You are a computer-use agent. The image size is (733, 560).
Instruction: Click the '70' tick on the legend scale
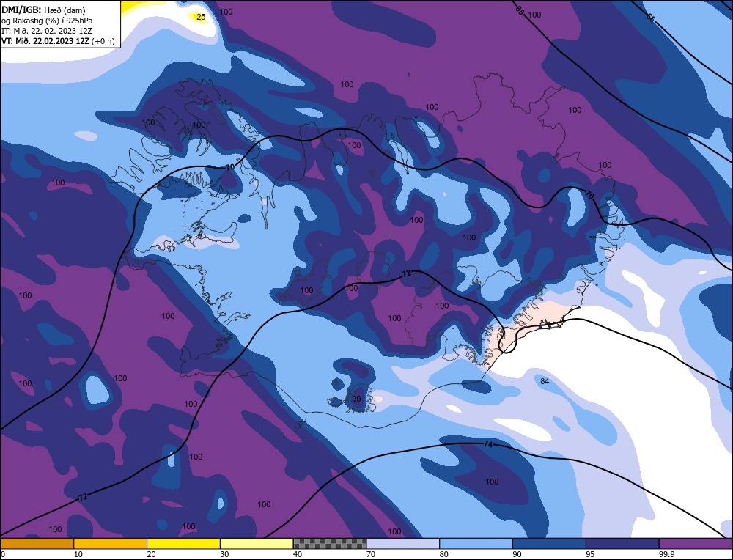point(371,554)
